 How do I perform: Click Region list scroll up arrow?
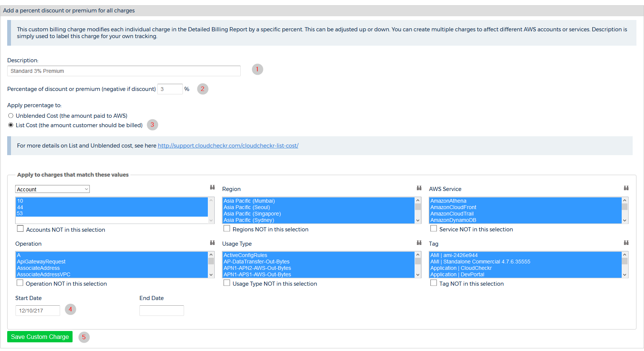coord(418,200)
